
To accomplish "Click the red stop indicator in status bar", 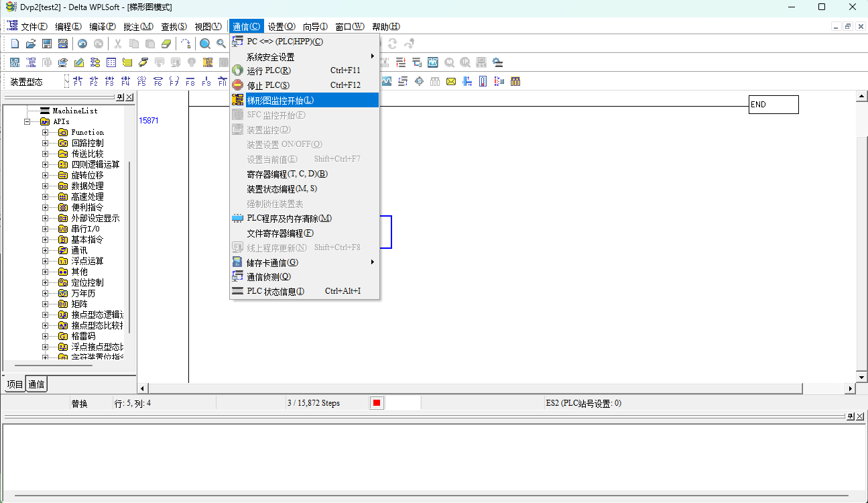I will click(377, 403).
